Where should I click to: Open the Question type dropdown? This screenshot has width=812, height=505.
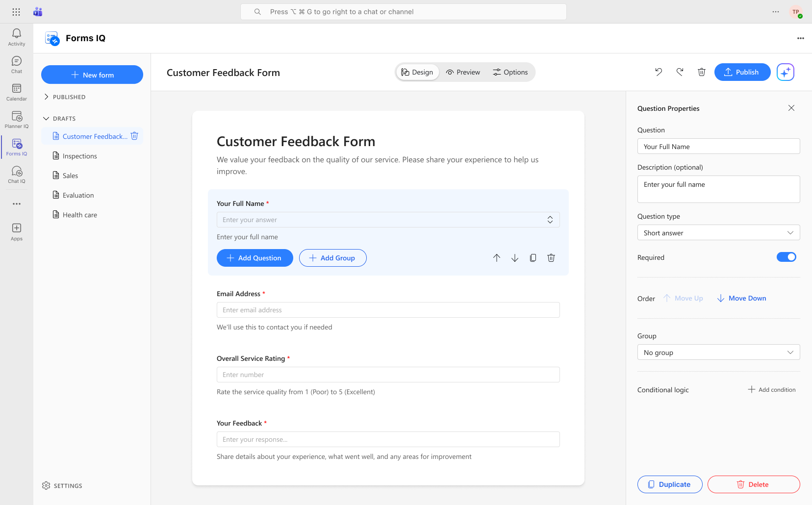tap(718, 233)
